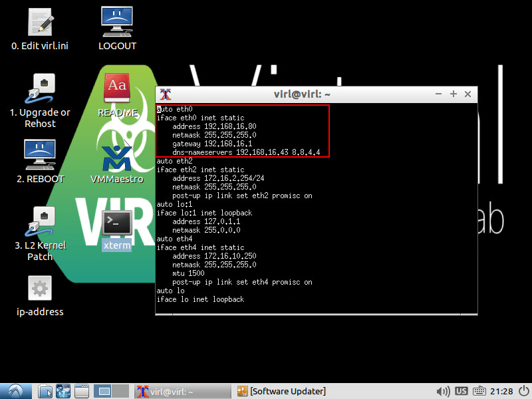This screenshot has height=399, width=532.
Task: Maximize the virl@virl terminal window
Action: click(x=454, y=94)
